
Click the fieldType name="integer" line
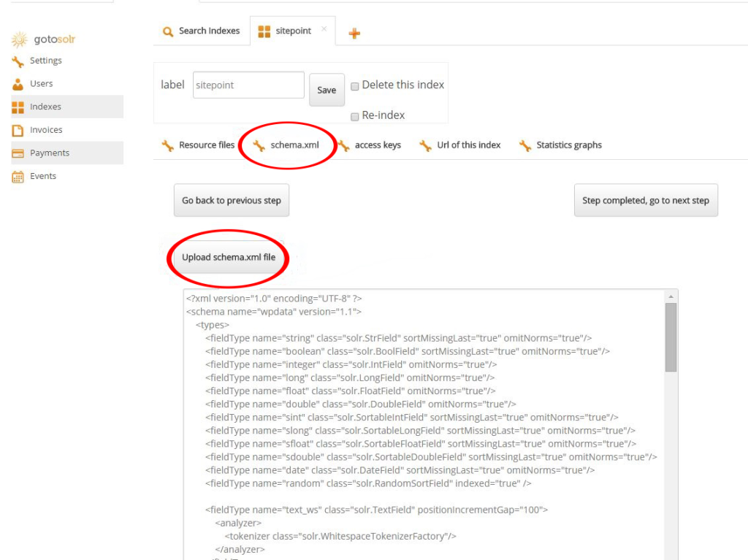(351, 364)
